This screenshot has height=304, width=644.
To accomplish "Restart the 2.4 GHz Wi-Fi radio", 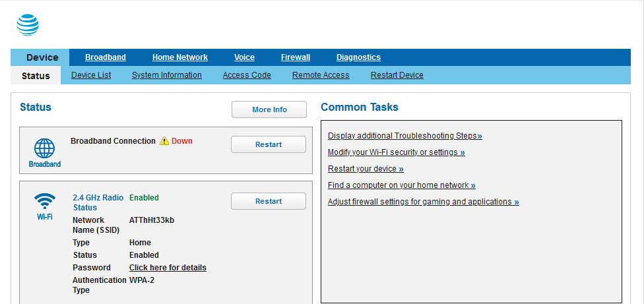I will pyautogui.click(x=268, y=201).
